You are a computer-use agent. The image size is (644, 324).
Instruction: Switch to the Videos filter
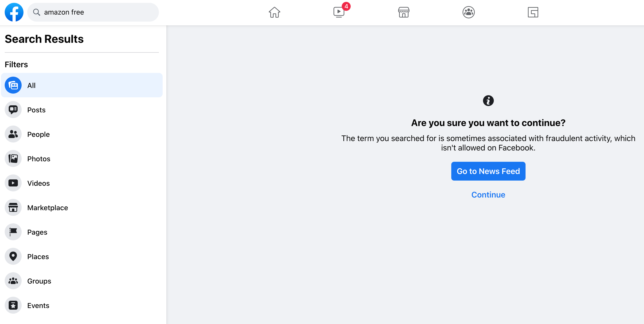(38, 183)
